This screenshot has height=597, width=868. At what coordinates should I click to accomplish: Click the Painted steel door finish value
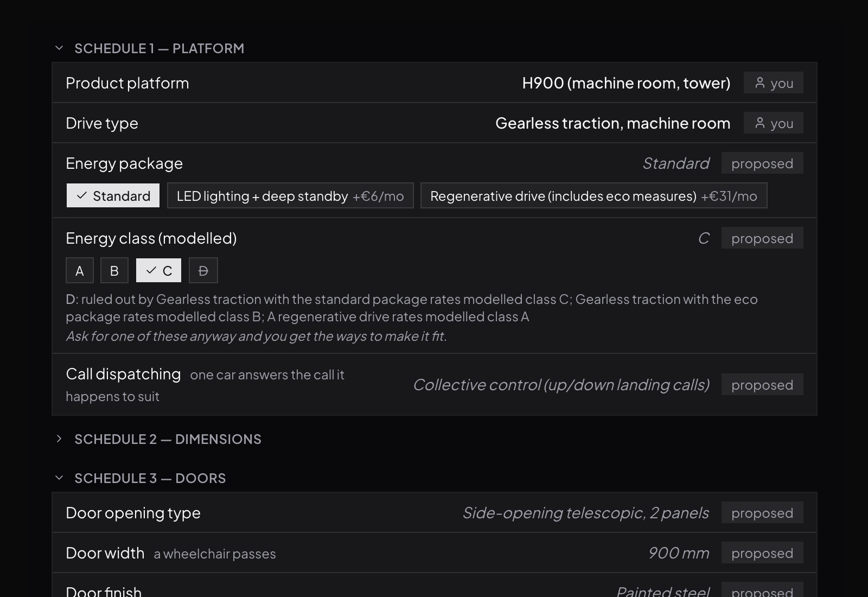[663, 591]
